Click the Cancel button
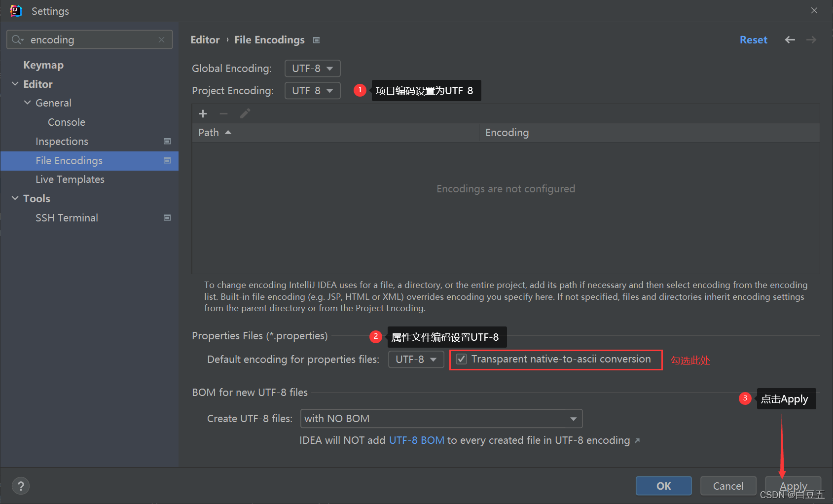833x504 pixels. 728,486
